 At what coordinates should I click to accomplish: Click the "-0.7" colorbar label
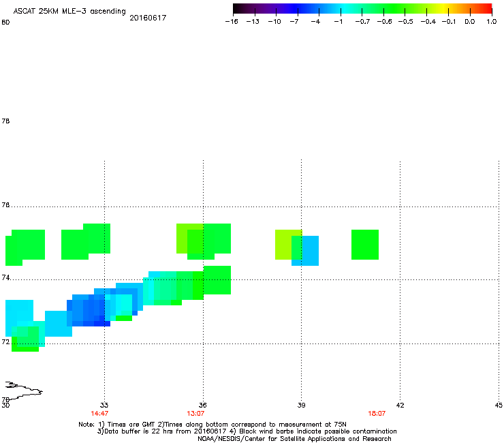[x=362, y=22]
